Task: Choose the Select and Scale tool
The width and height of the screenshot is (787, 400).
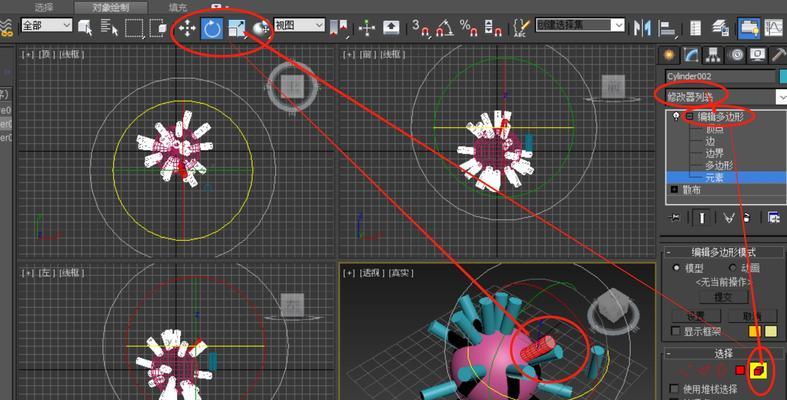Action: click(x=236, y=28)
